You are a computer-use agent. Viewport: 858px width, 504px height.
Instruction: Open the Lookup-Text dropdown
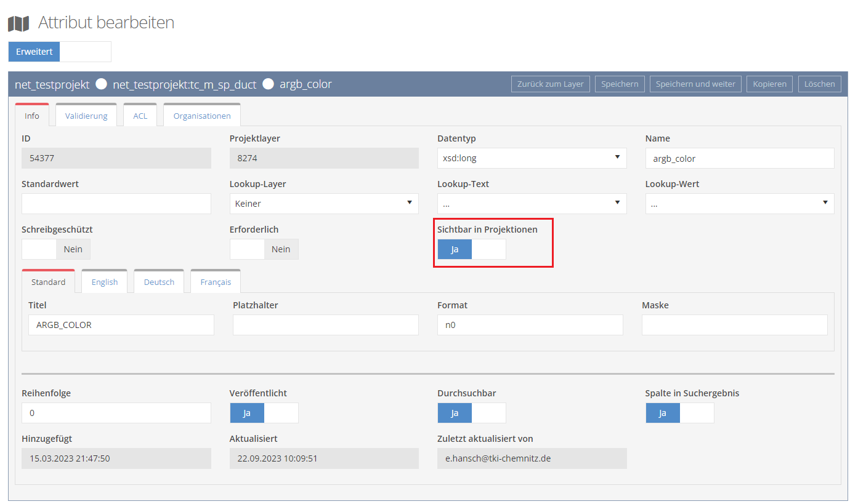tap(532, 204)
